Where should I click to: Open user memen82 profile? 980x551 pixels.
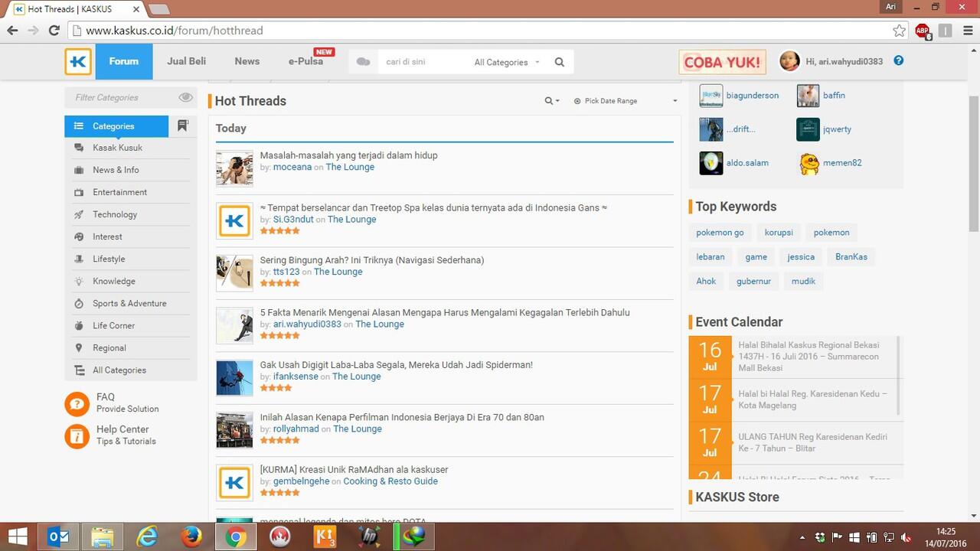[842, 163]
